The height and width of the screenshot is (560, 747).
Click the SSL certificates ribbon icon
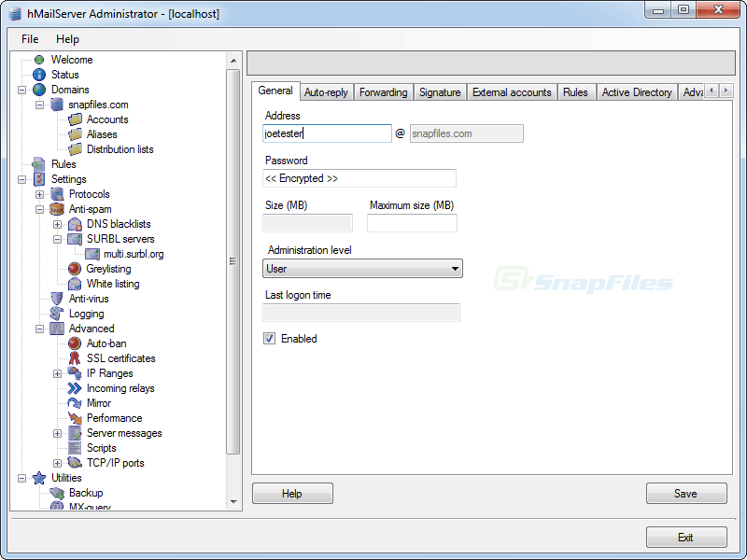pyautogui.click(x=75, y=358)
